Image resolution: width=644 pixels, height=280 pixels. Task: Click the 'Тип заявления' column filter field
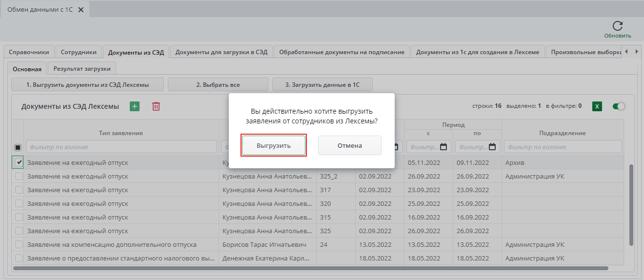pos(122,147)
